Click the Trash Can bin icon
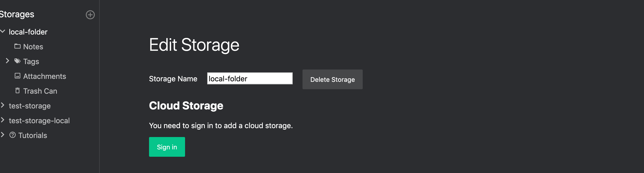This screenshot has height=173, width=644. pos(17,90)
